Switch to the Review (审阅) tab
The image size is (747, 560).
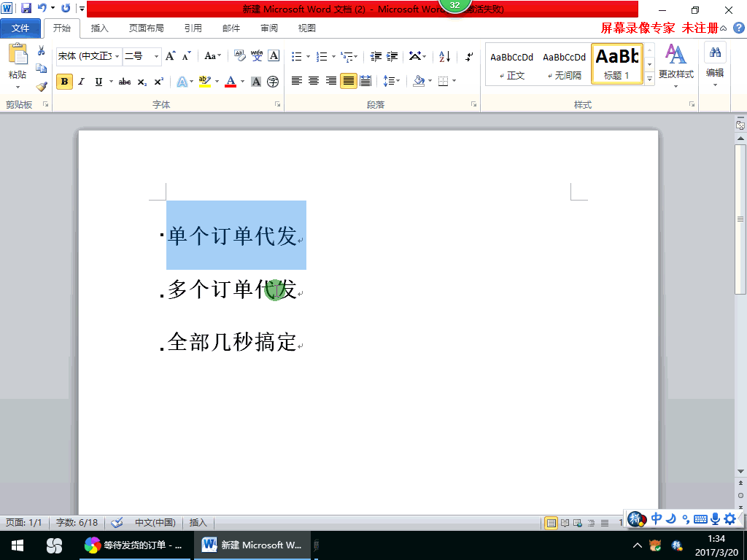click(269, 28)
